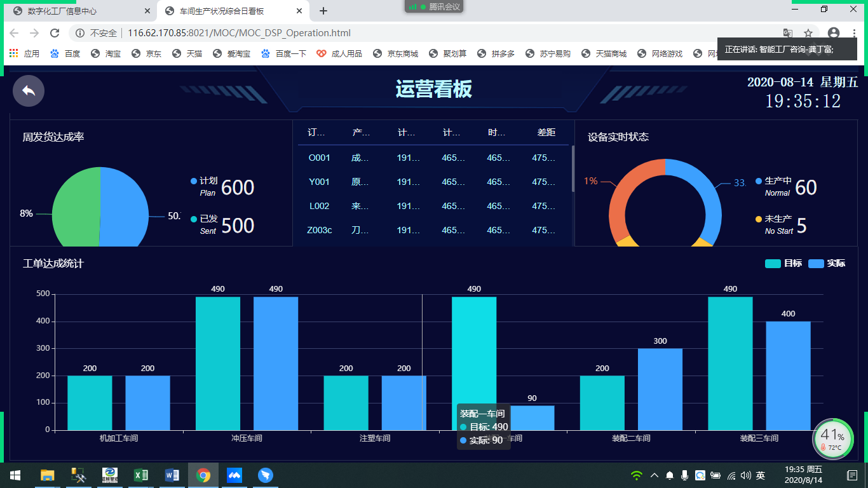The image size is (868, 488).
Task: Toggle the 生产中 Normal legend item
Action: pyautogui.click(x=773, y=186)
